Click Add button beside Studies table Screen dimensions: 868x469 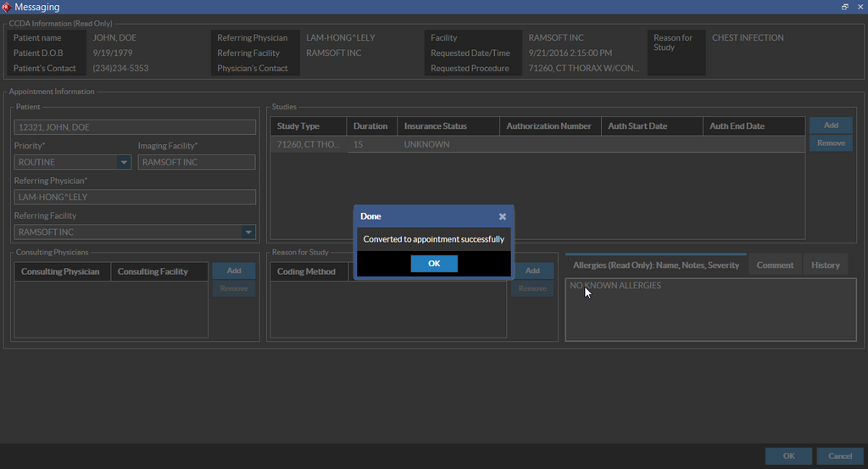coord(831,125)
